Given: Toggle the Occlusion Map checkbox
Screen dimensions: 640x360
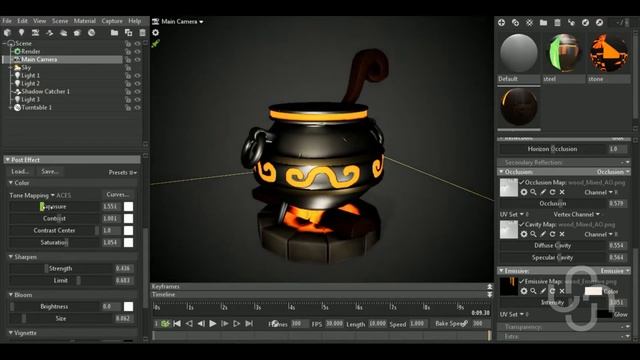Looking at the screenshot, I should (x=522, y=182).
